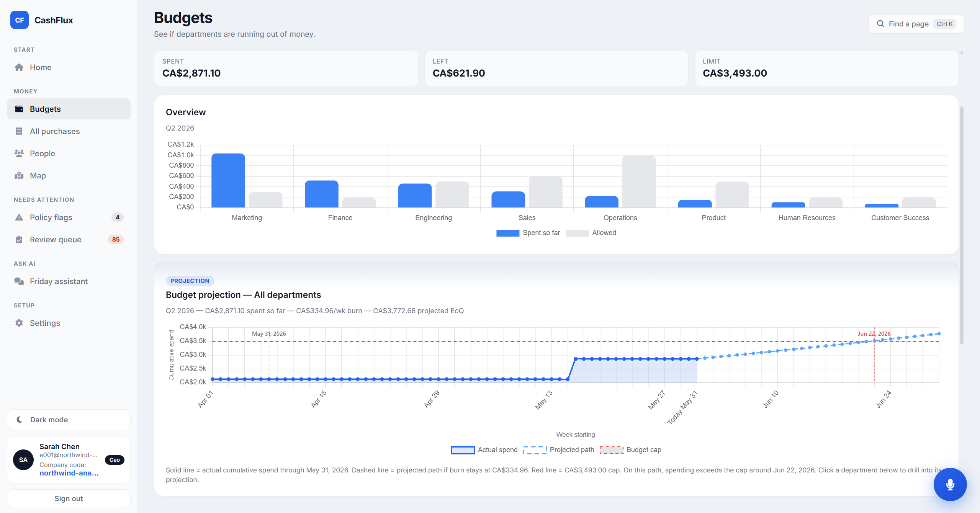Click the SPENT CA$2,871.10 card
The width and height of the screenshot is (980, 513).
pyautogui.click(x=286, y=69)
